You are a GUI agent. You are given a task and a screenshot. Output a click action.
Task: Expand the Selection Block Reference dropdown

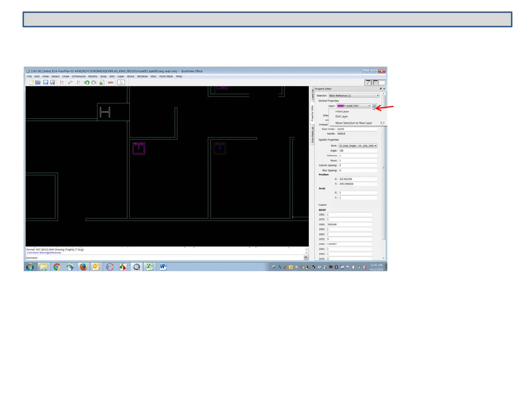tap(354, 96)
